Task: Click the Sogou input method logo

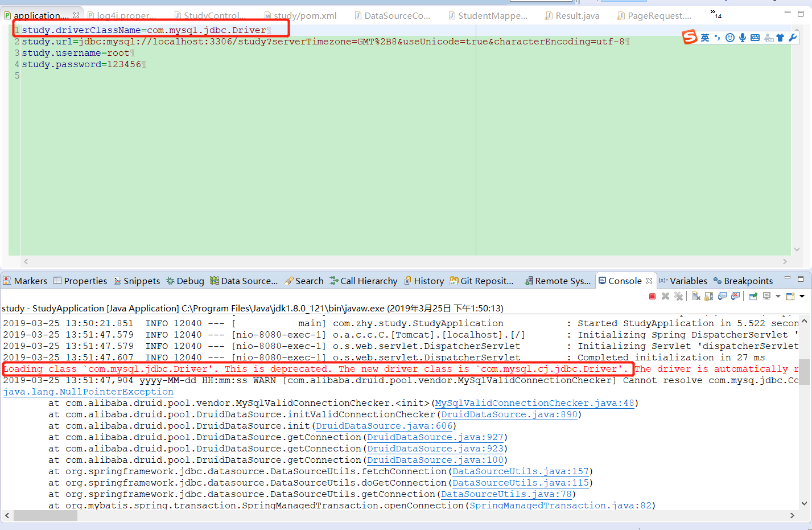Action: [x=690, y=37]
